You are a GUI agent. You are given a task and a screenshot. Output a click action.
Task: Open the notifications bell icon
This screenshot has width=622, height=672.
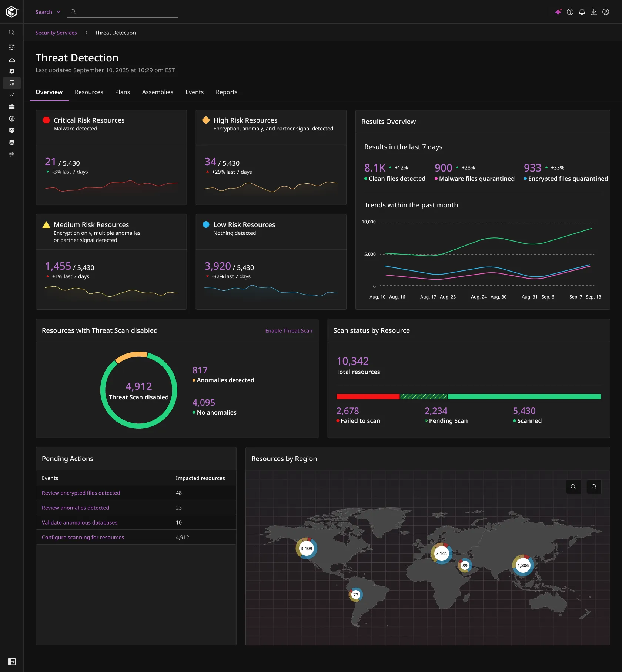582,12
